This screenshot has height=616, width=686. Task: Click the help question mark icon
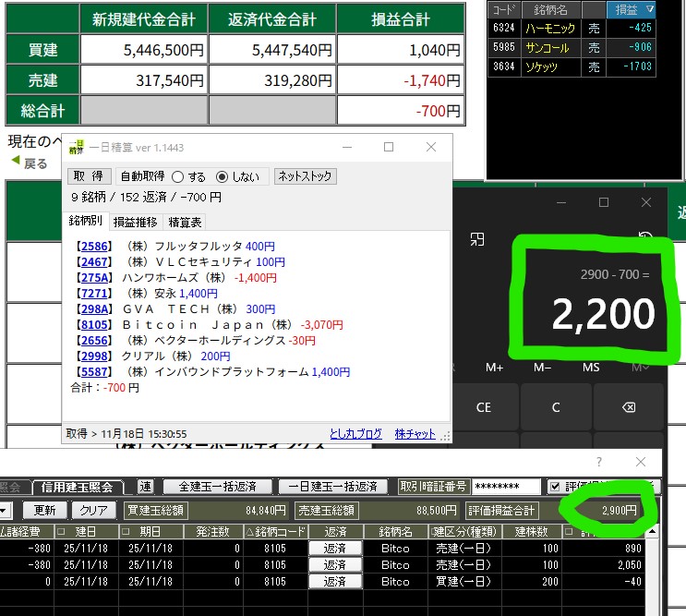(x=598, y=462)
